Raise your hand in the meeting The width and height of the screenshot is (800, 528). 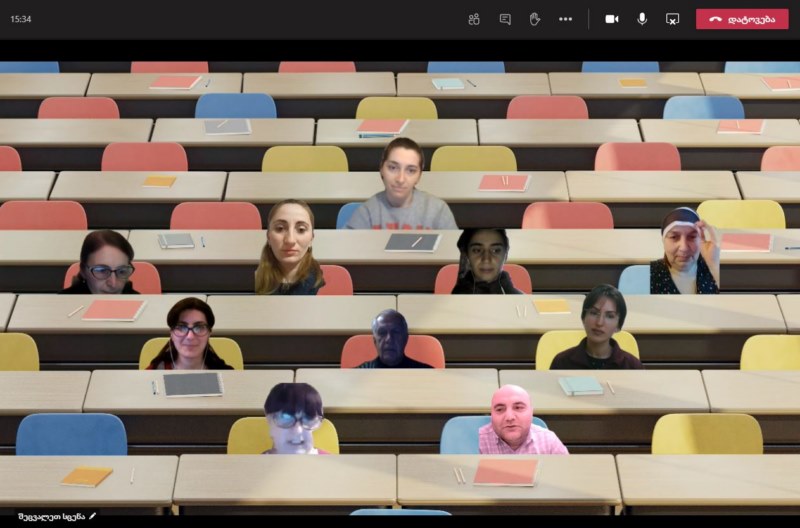coord(534,19)
